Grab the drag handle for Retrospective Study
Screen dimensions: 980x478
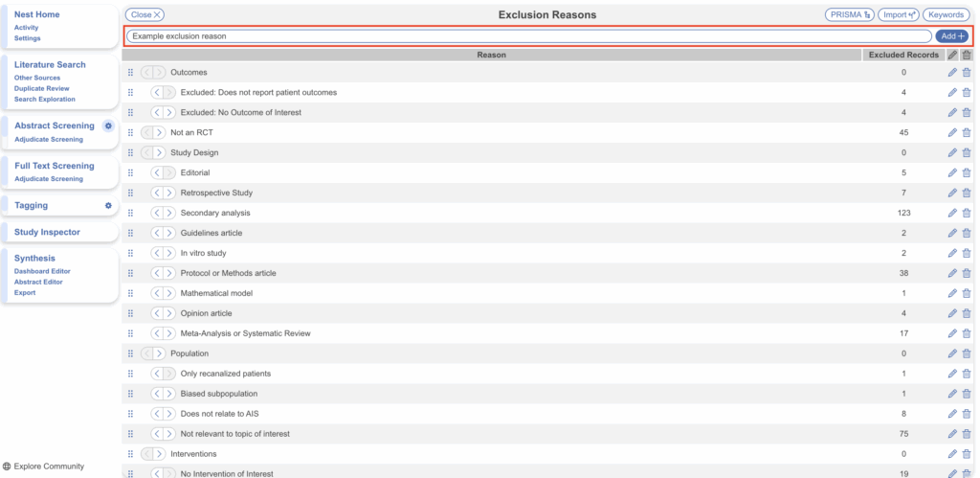click(x=130, y=193)
